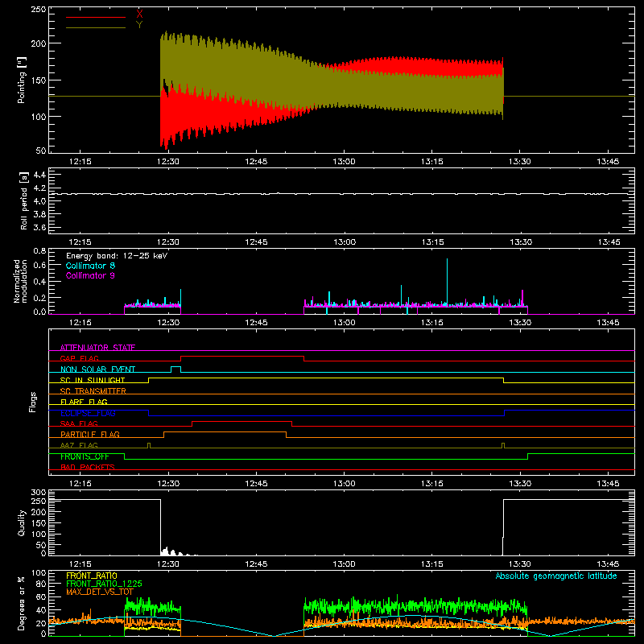Click the 12:30 tick label under Pointing plot
The image size is (644, 644).
pos(168,162)
